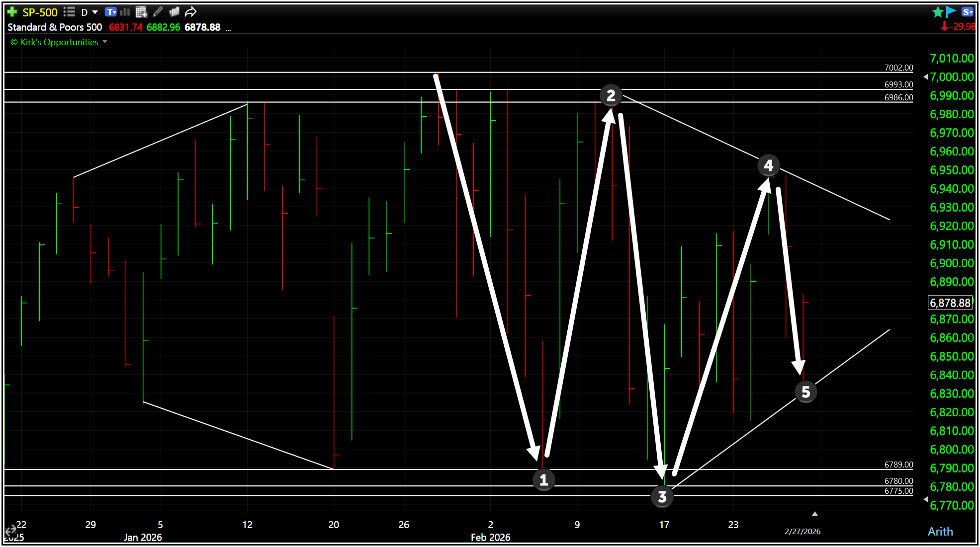Click the green plus add-symbol icon
980x547 pixels.
point(12,12)
